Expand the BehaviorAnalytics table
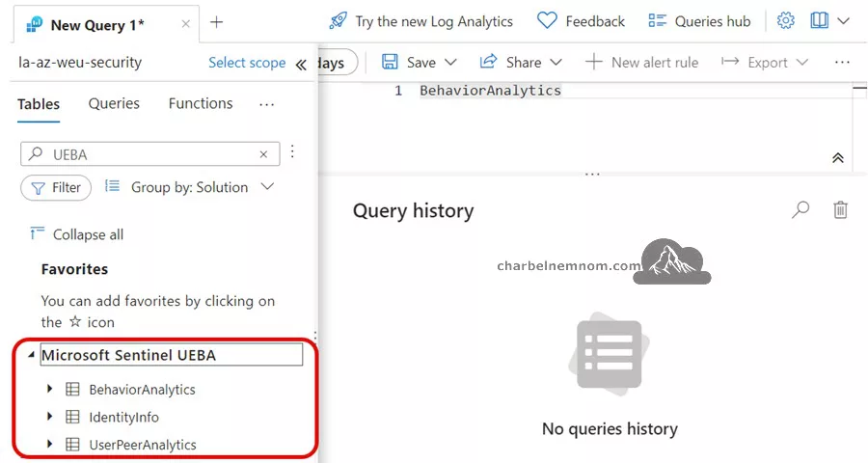This screenshot has height=463, width=868. coord(50,389)
